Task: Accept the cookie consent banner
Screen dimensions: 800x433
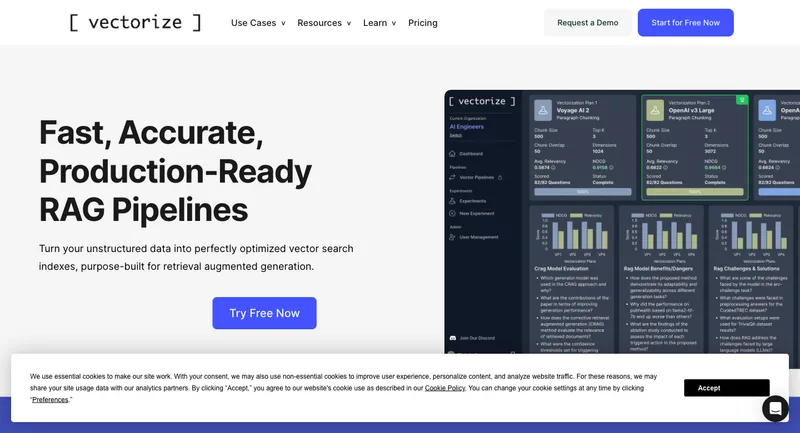Action: pyautogui.click(x=726, y=388)
